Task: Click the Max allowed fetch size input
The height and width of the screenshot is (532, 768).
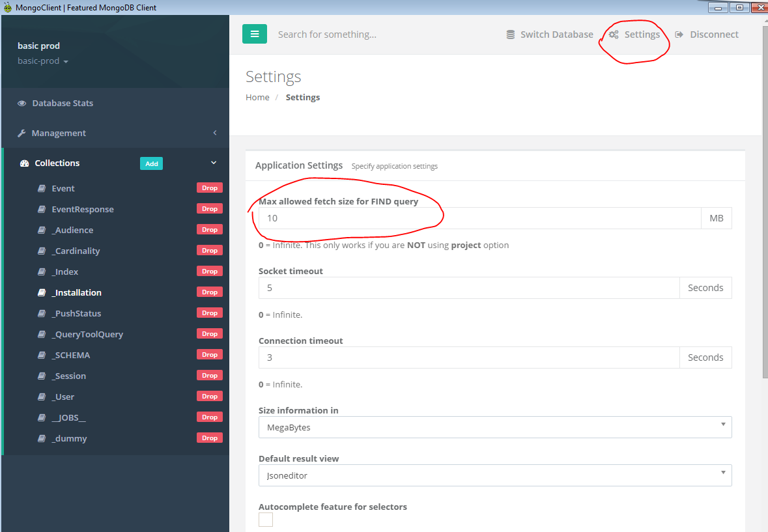Action: 479,218
